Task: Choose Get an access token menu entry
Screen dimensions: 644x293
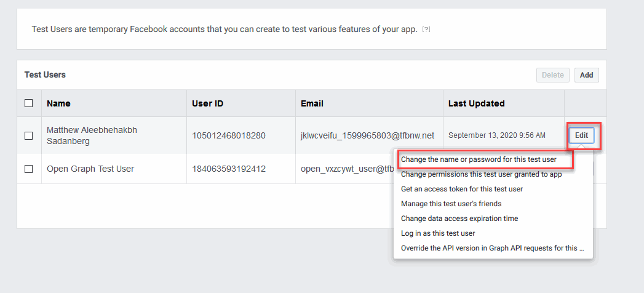Action: tap(462, 189)
